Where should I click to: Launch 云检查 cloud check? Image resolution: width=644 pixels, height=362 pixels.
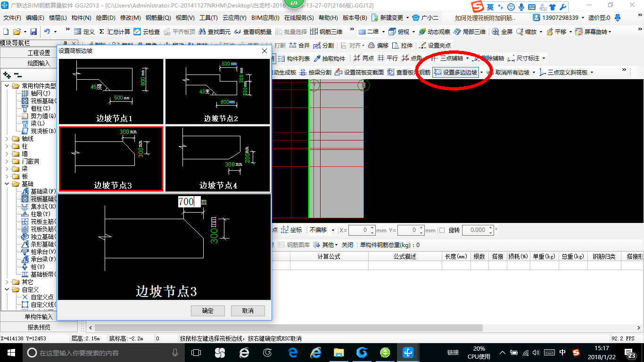[x=147, y=32]
